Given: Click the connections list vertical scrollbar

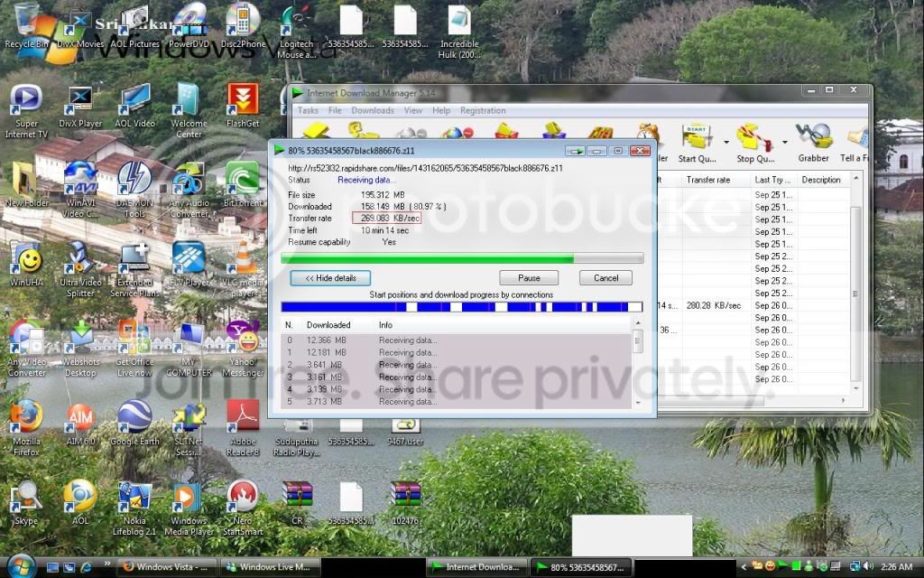Looking at the screenshot, I should (637, 363).
